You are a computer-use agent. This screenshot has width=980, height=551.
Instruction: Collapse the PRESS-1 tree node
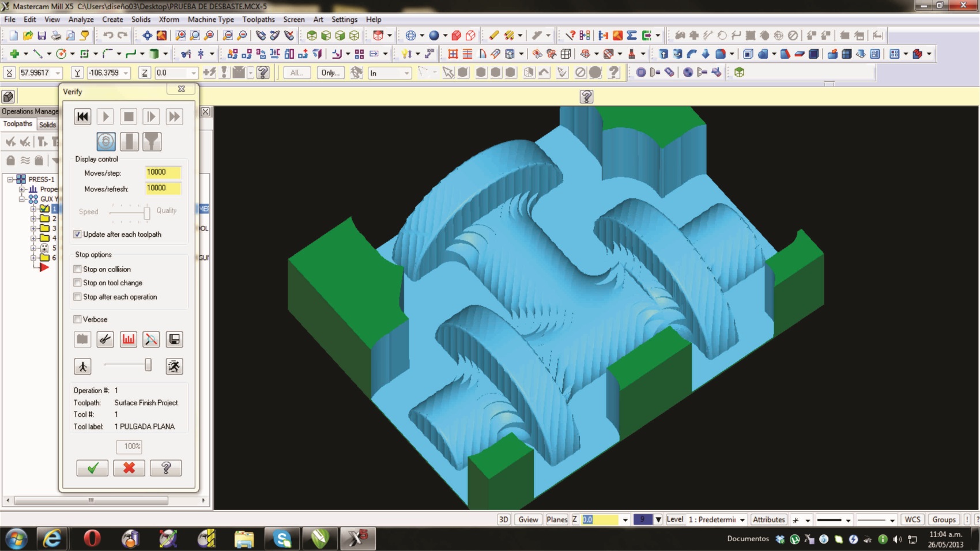pyautogui.click(x=10, y=179)
